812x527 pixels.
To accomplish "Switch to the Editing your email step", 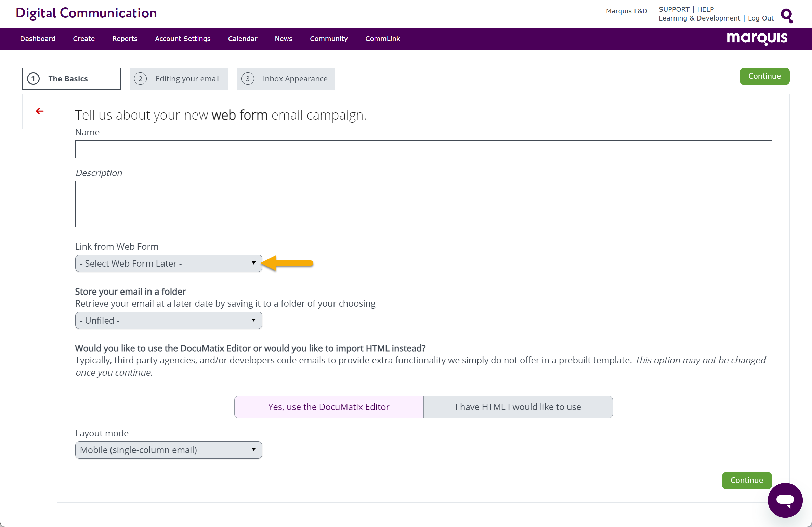I will tap(179, 79).
